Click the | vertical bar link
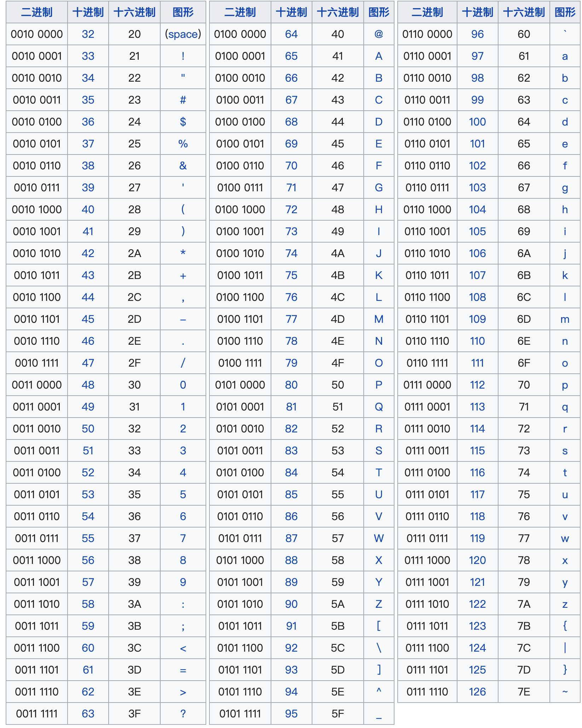 (x=565, y=648)
